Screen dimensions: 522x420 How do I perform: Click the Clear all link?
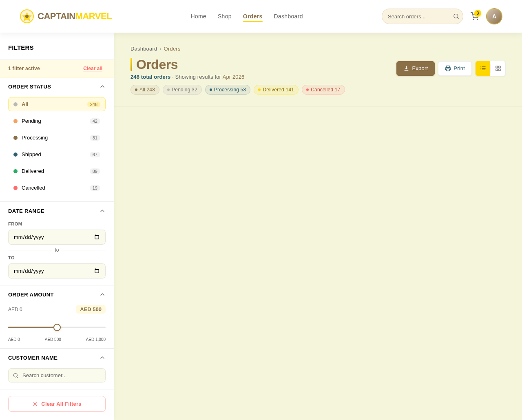click(x=93, y=68)
